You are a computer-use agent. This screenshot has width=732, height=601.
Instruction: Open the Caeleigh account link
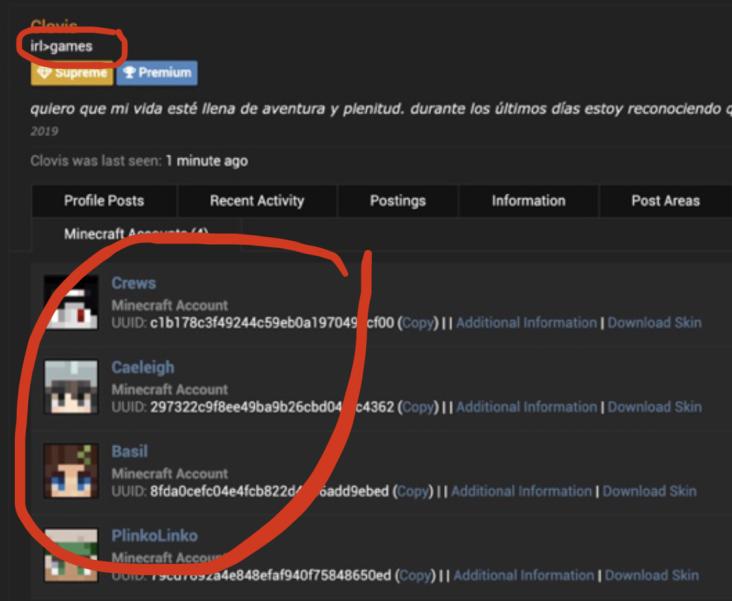pos(143,368)
